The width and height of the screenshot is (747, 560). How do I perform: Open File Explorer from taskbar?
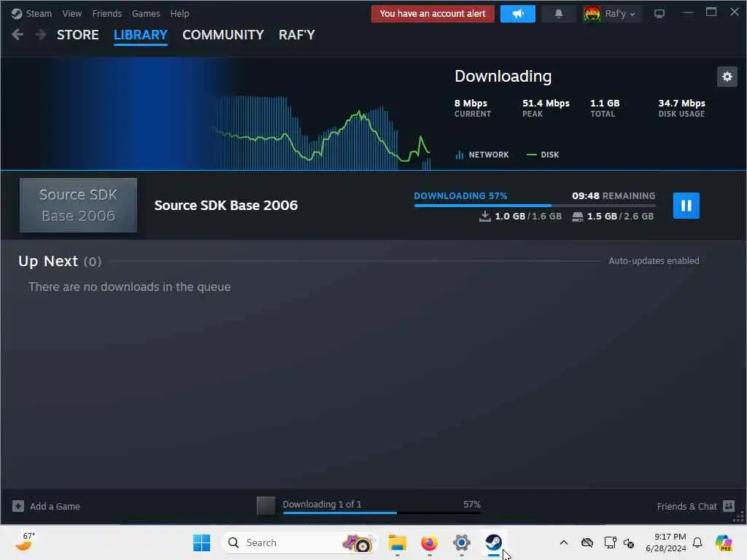(397, 542)
